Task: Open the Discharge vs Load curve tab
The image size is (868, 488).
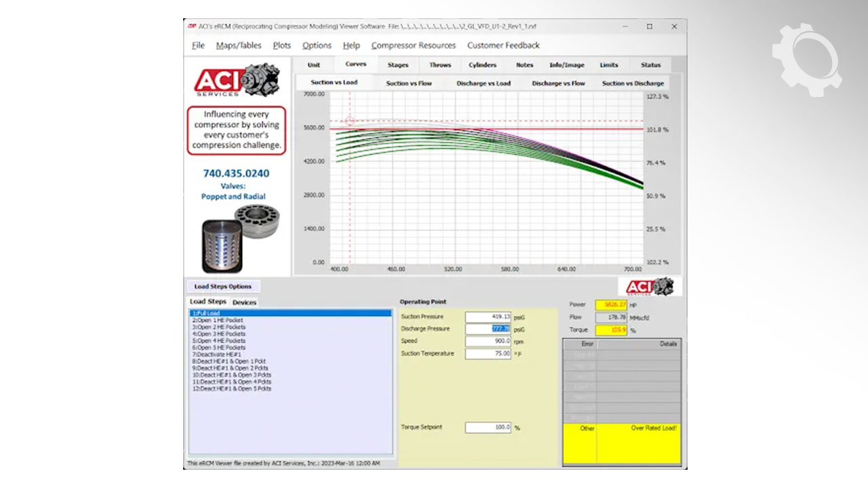Action: [483, 83]
